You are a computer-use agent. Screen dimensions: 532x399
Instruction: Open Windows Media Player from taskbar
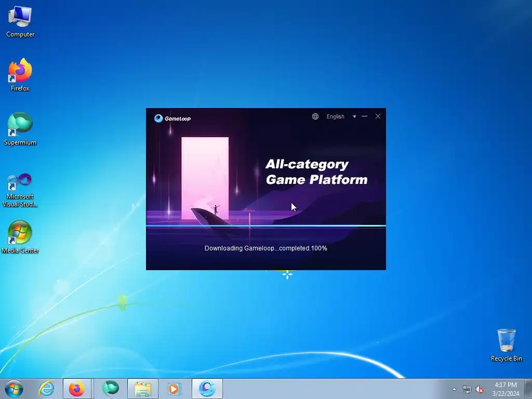tap(175, 389)
